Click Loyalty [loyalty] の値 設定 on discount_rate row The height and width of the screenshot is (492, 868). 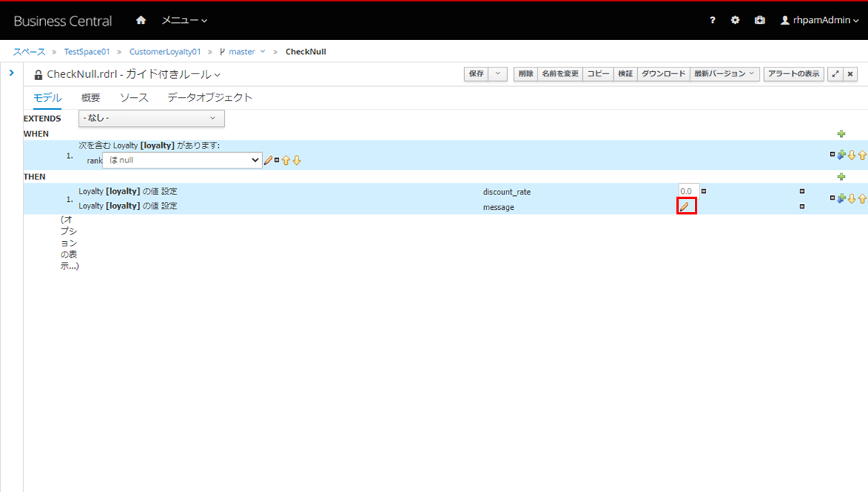(128, 191)
